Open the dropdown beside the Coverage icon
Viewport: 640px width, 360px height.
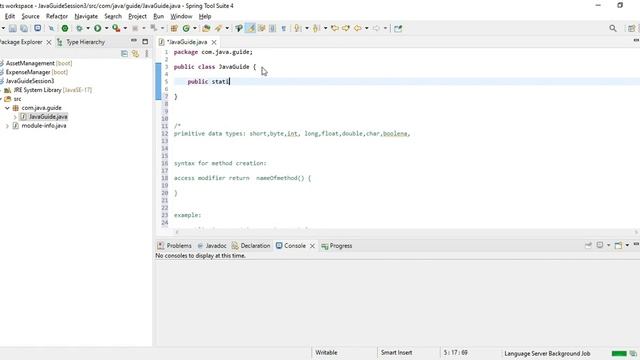125,28
